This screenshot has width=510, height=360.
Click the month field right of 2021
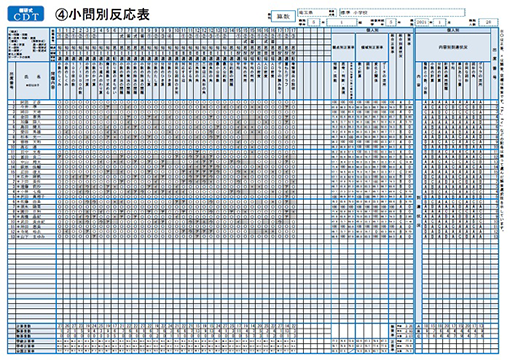pos(440,22)
